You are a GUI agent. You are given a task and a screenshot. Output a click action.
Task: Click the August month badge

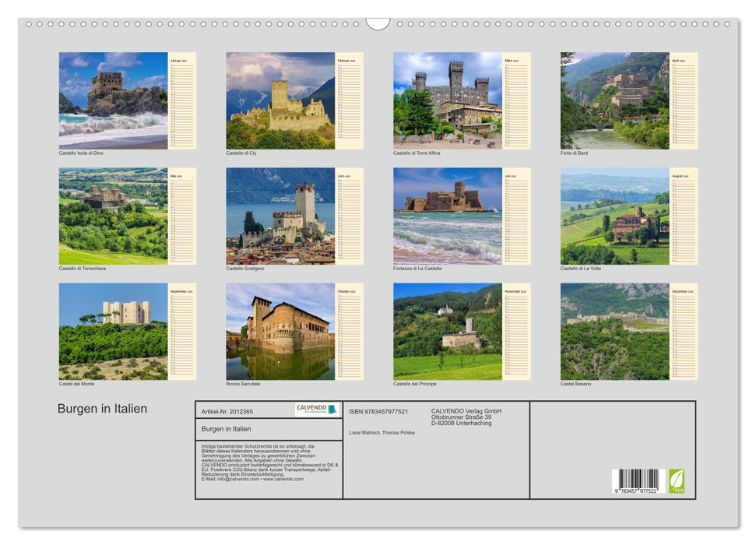[680, 177]
